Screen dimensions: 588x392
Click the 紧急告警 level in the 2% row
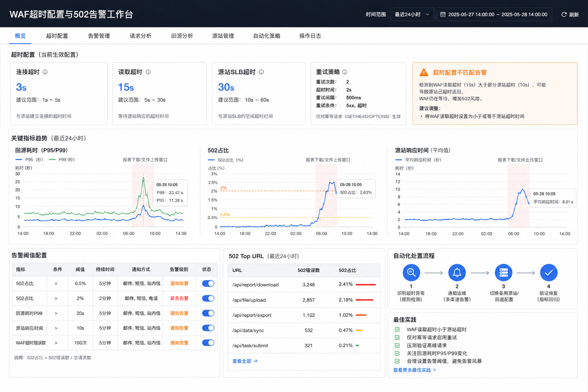[179, 298]
